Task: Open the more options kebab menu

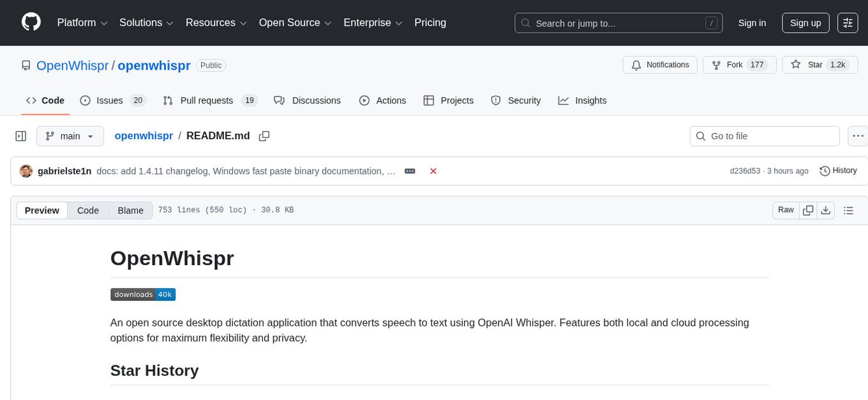Action: [858, 135]
